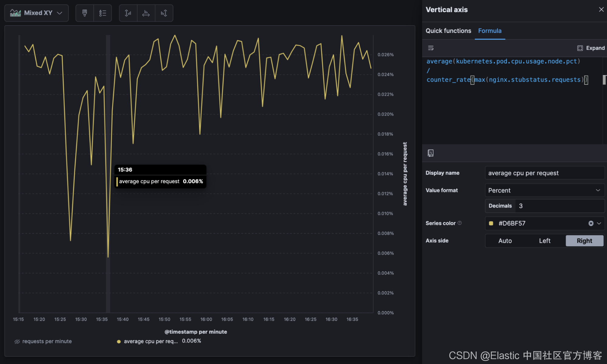The image size is (607, 364).
Task: Select the Formula tab
Action: pyautogui.click(x=489, y=31)
